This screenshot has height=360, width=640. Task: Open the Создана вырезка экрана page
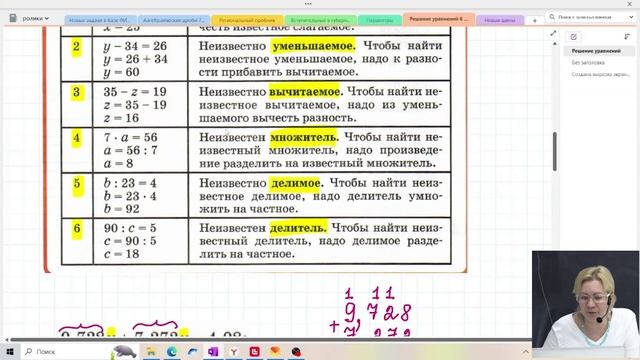(600, 74)
